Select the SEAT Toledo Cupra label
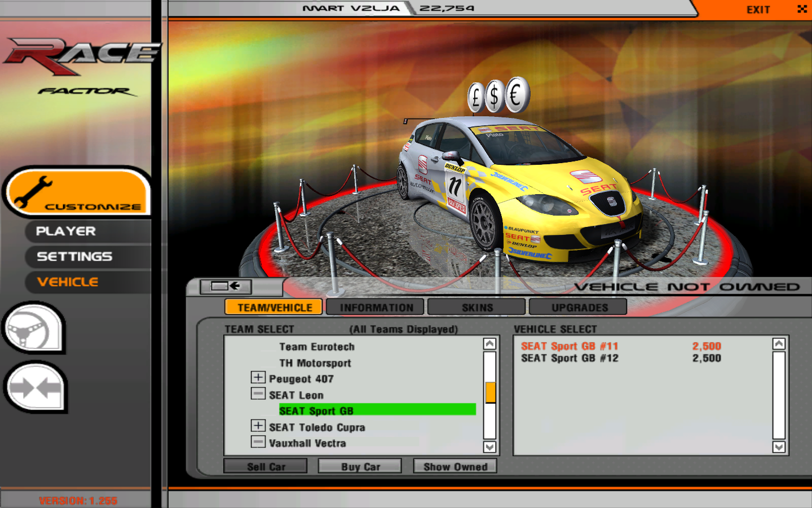This screenshot has height=508, width=812. point(317,427)
